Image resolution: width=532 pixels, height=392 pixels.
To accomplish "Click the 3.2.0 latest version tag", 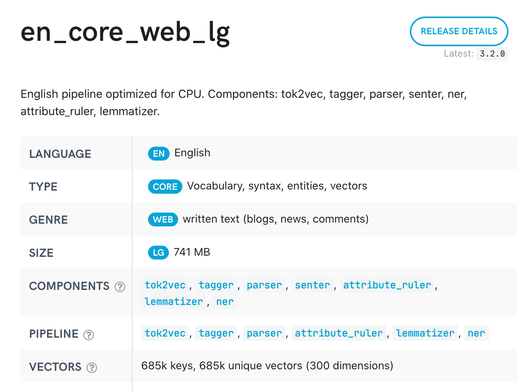I will [492, 54].
